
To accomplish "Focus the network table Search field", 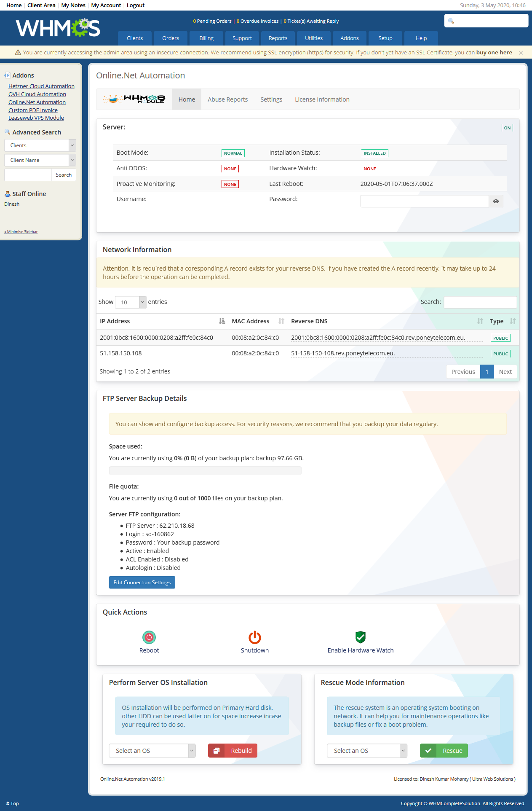I will [480, 302].
